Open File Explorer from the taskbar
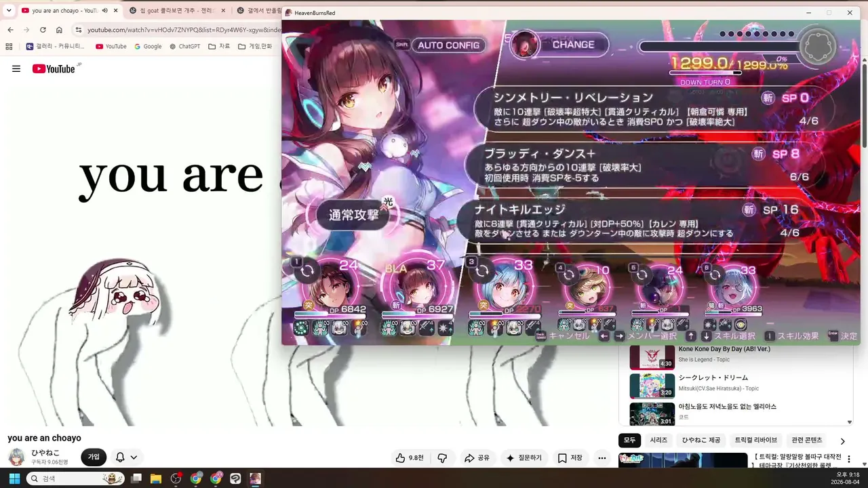The height and width of the screenshot is (488, 868). tap(156, 479)
